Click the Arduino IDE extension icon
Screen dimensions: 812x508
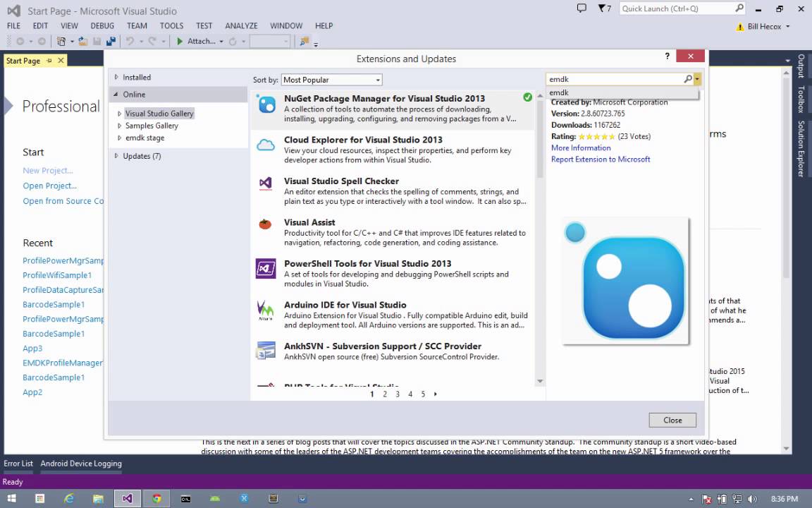coord(266,310)
